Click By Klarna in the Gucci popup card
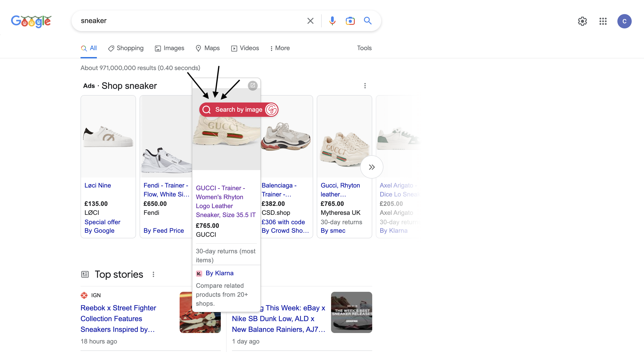The width and height of the screenshot is (644, 352). pyautogui.click(x=219, y=273)
